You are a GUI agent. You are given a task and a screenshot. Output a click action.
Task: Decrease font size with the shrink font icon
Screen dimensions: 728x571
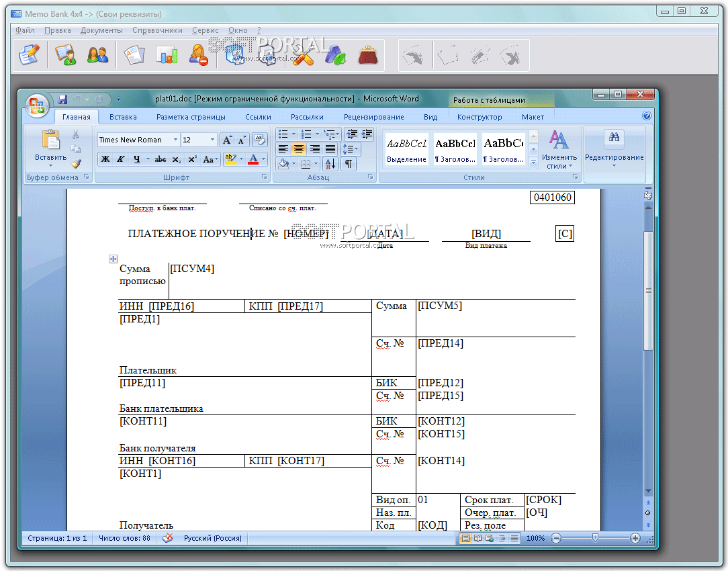(242, 140)
